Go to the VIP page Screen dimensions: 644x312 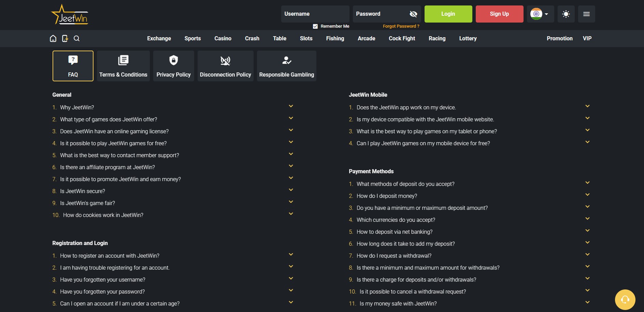(x=587, y=39)
